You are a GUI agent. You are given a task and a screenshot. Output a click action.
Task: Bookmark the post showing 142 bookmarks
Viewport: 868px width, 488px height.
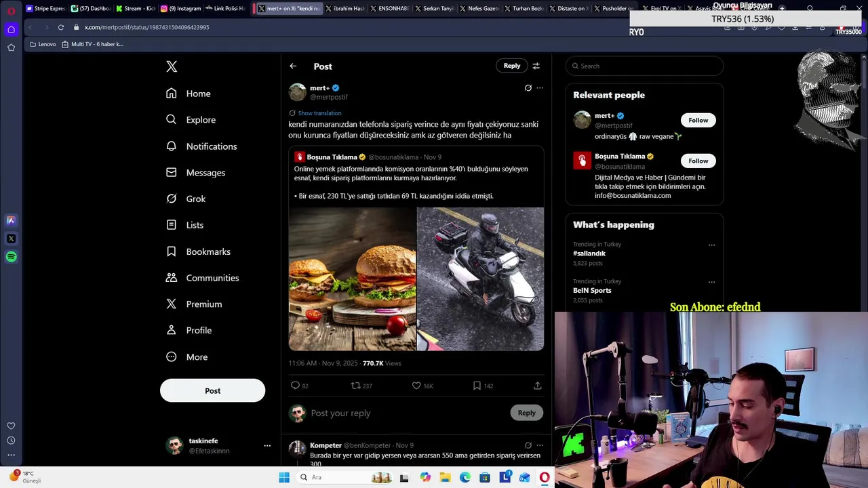tap(477, 385)
